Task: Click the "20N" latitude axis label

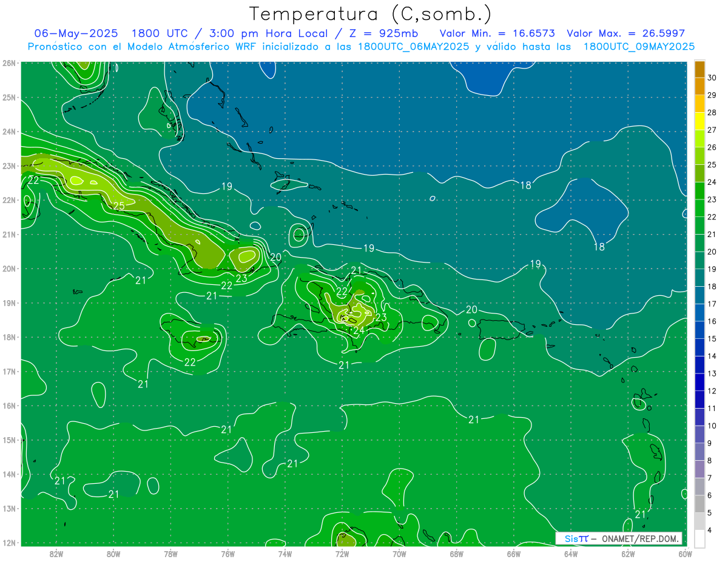Action: tap(9, 269)
